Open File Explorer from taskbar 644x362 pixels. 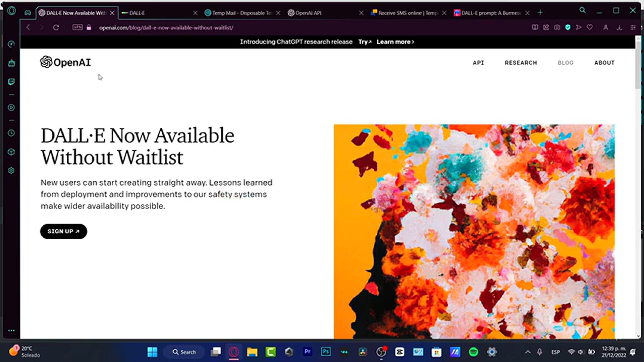[x=252, y=352]
